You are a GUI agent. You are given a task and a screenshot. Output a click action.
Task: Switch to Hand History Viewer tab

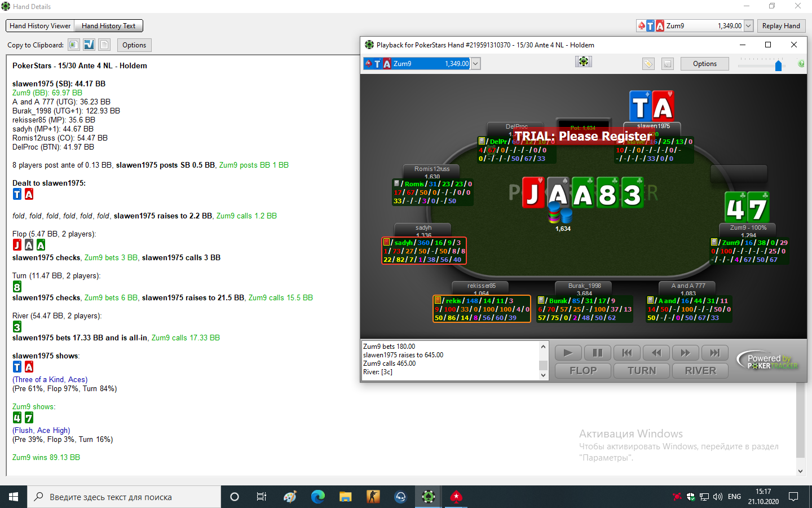point(40,26)
